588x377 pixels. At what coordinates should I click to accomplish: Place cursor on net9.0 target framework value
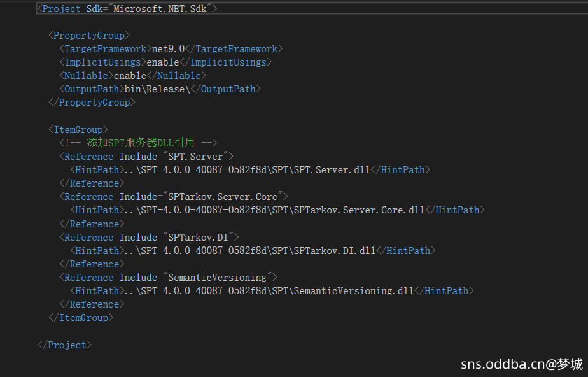(x=168, y=49)
